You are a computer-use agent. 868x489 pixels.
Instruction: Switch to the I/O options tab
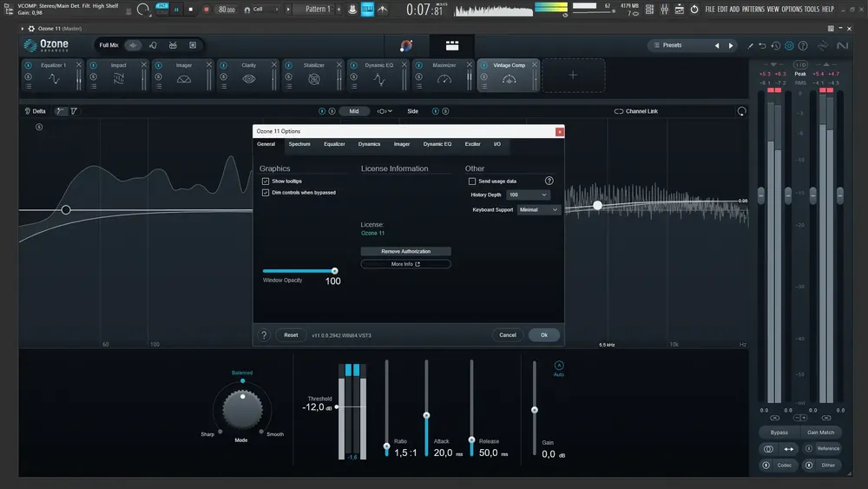click(x=497, y=144)
